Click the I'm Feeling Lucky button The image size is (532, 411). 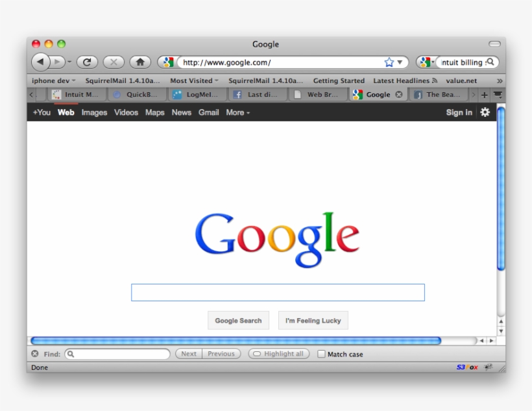[313, 320]
